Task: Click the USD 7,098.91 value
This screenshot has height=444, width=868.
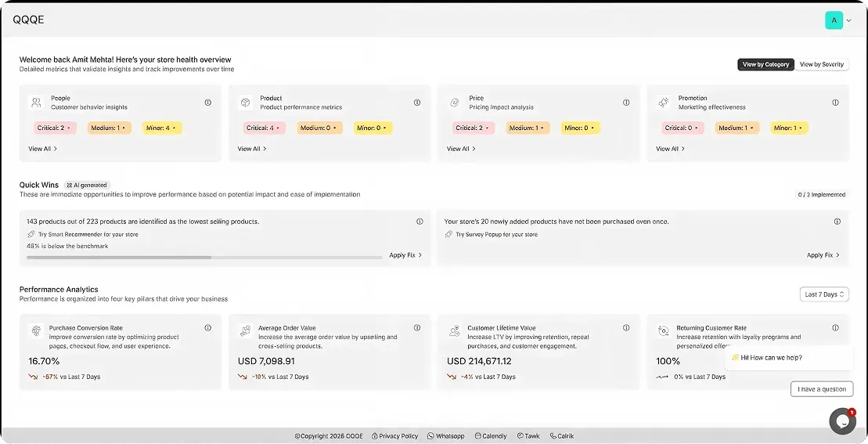Action: [x=266, y=362]
